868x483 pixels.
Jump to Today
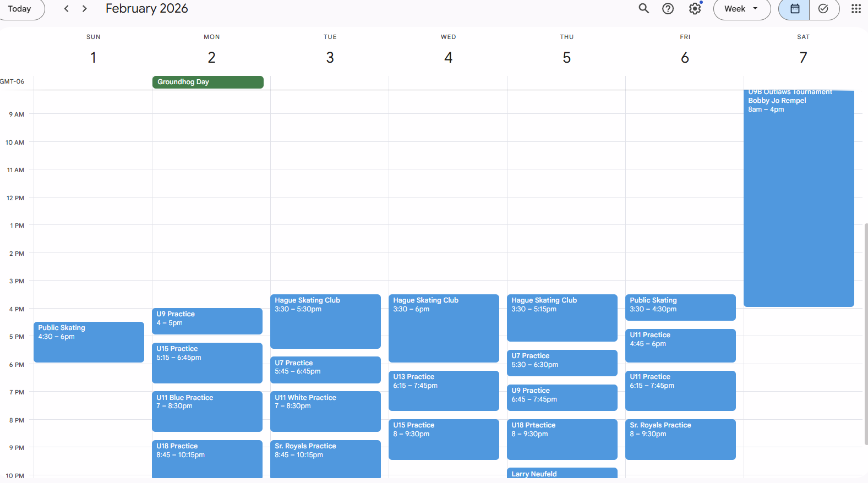[20, 9]
